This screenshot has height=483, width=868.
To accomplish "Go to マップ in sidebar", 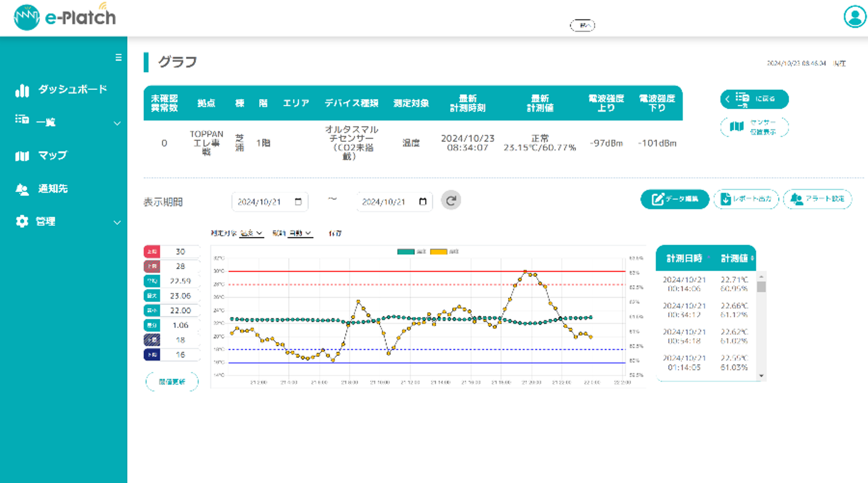I will click(52, 155).
